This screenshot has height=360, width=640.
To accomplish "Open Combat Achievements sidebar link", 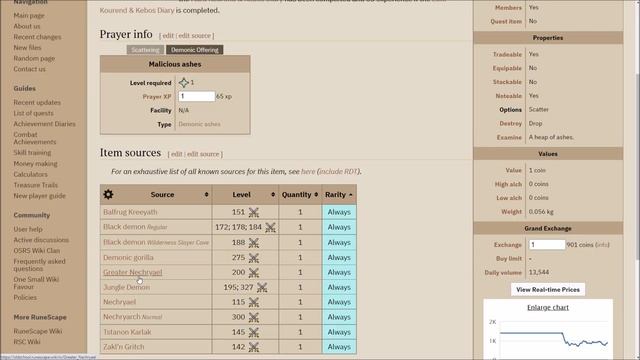I will pos(35,138).
